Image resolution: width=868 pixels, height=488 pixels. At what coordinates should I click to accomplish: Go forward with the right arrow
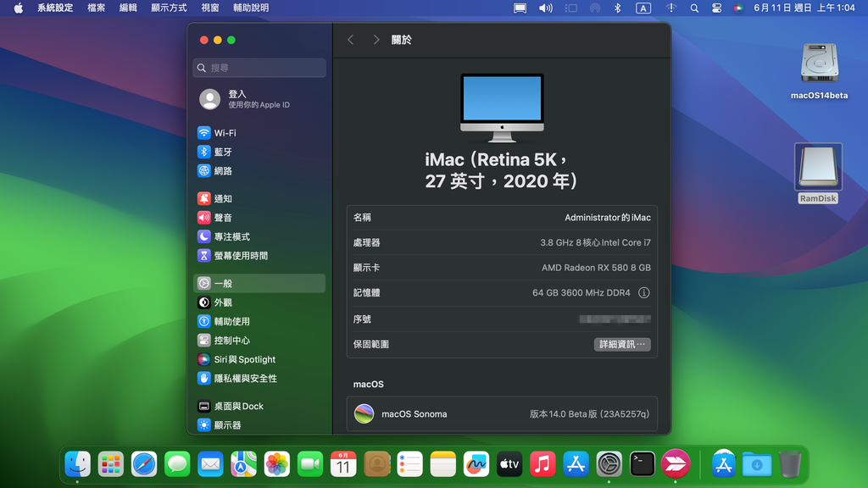coord(376,40)
